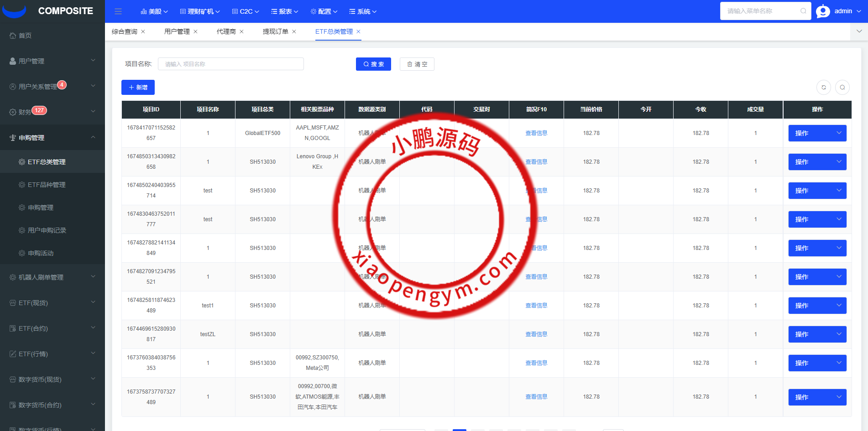Open 操作 dropdown for GlobalETF500 row
Viewport: 868px width, 431px height.
coord(817,133)
